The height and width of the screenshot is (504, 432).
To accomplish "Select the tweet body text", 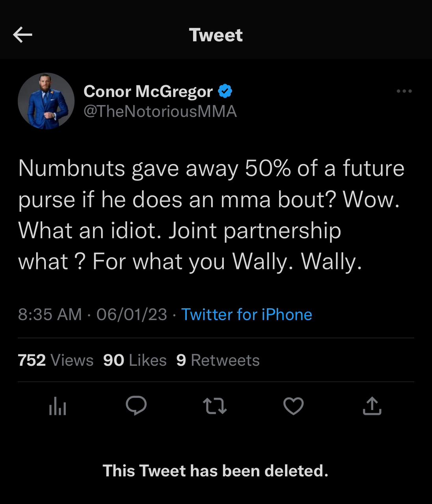I will coord(211,215).
